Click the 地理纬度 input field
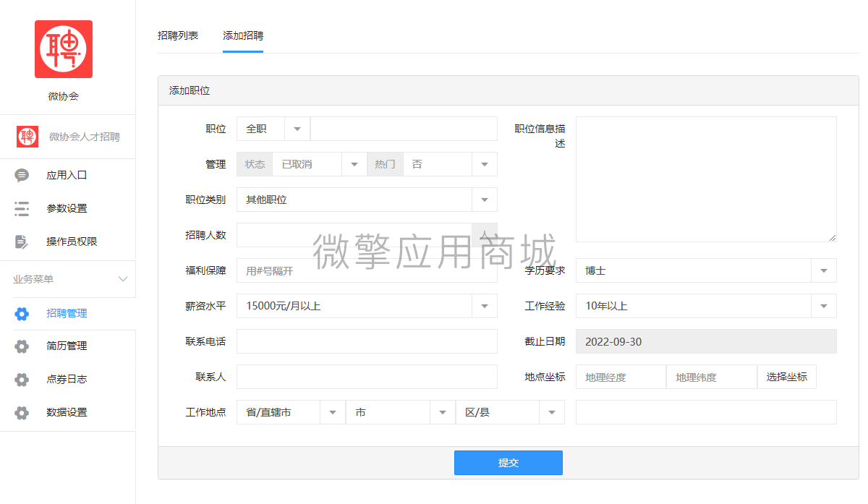The image size is (868, 504). click(712, 377)
